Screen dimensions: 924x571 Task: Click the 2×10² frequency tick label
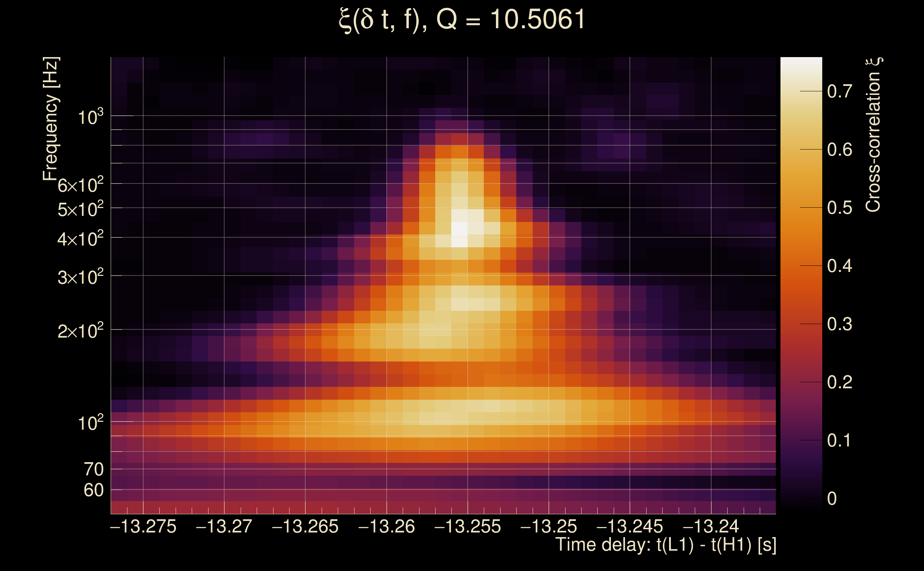coord(80,331)
